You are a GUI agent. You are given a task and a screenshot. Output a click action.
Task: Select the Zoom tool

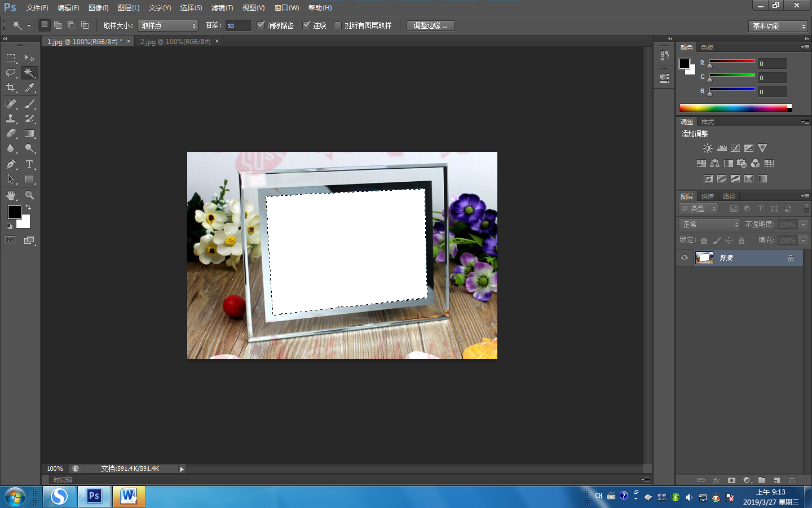pyautogui.click(x=29, y=195)
